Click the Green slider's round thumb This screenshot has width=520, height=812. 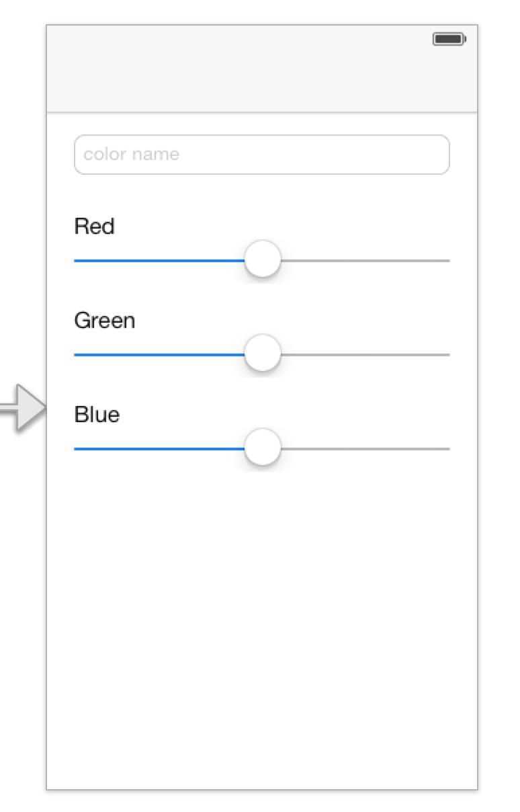(x=262, y=353)
